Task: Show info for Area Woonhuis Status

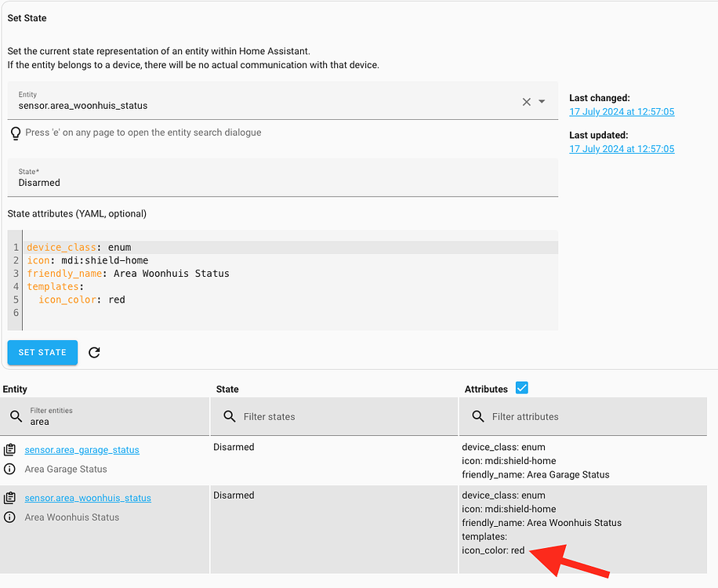Action: (x=9, y=517)
